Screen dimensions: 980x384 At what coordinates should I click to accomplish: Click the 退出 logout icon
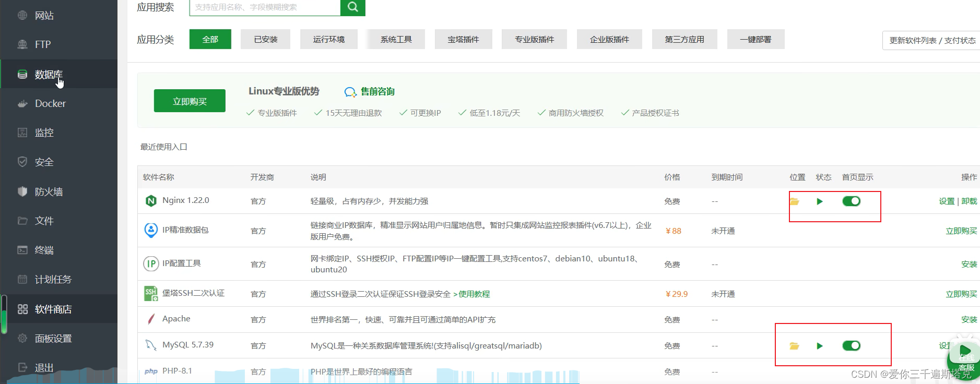point(22,367)
